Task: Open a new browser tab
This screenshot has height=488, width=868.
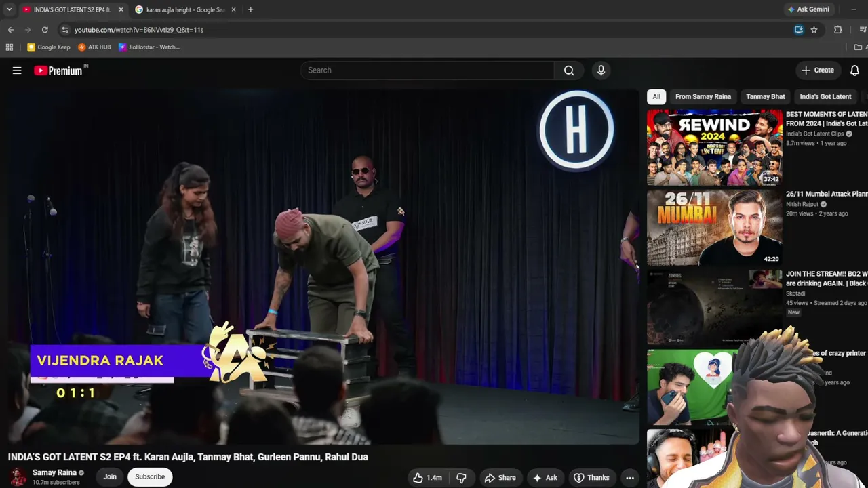Action: [250, 9]
